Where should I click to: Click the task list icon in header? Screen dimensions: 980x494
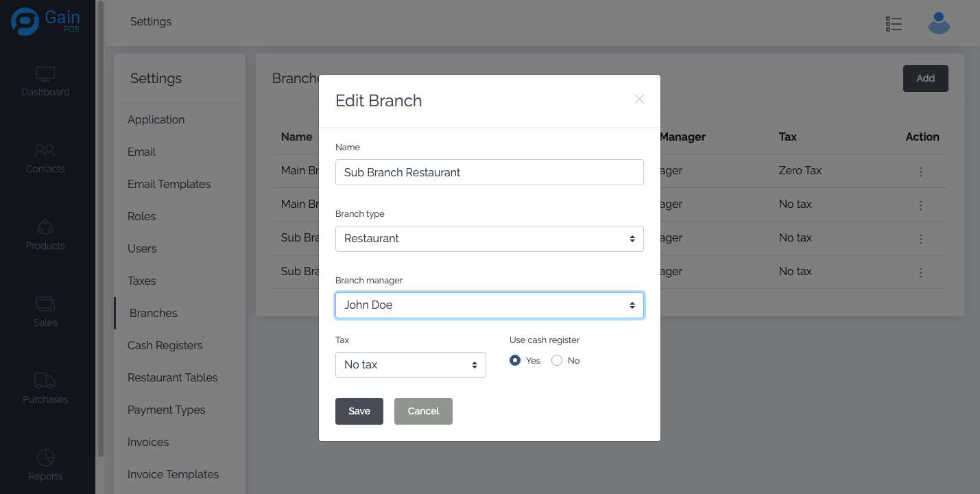coord(894,24)
